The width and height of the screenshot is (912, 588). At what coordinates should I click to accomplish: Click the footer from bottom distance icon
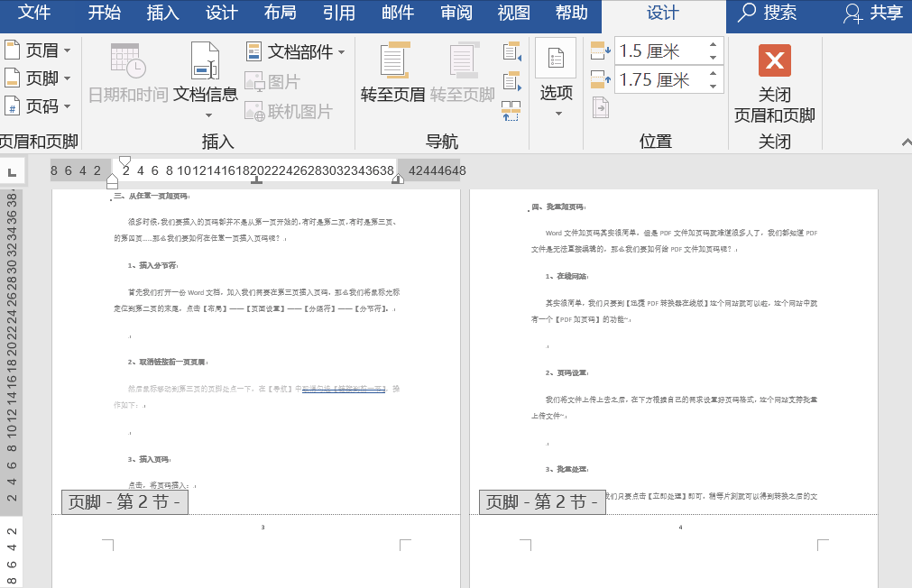(600, 79)
